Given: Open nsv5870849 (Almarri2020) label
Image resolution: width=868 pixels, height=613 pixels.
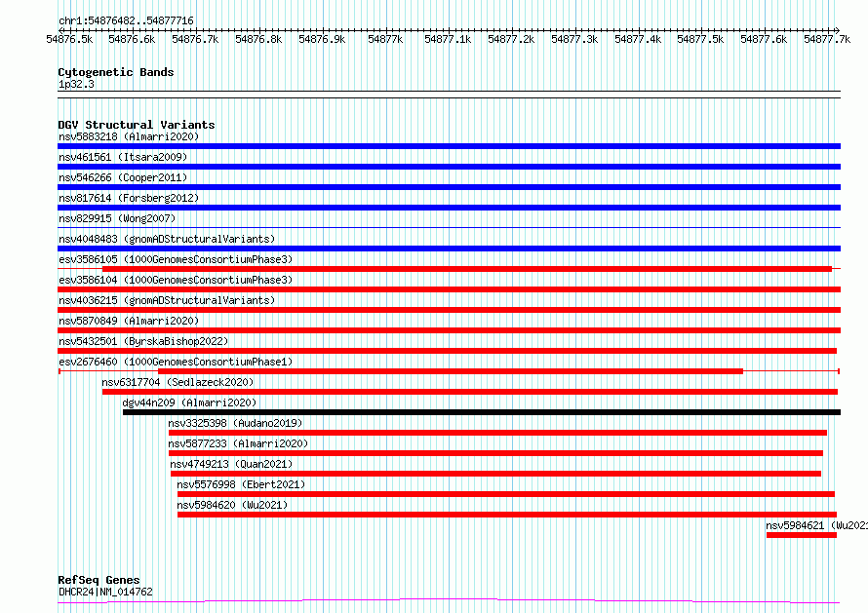Looking at the screenshot, I should 129,321.
